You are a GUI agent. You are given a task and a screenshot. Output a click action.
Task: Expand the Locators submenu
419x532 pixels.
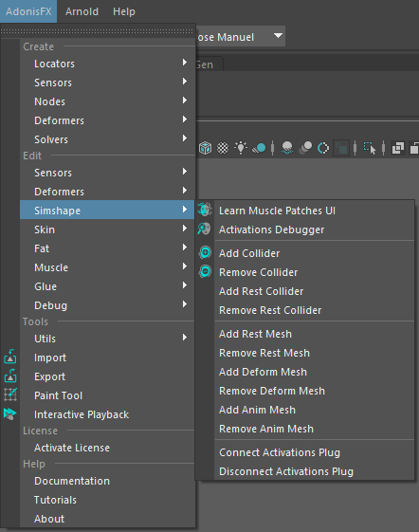107,64
